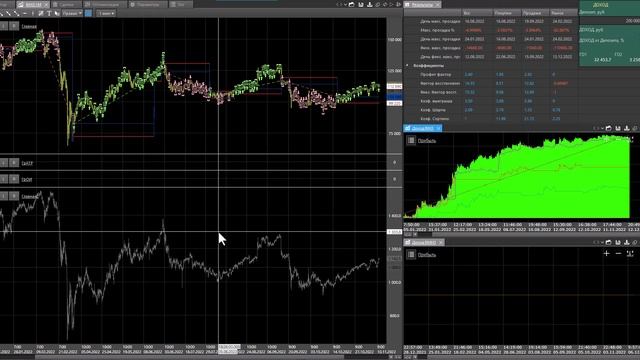This screenshot has height=360, width=640.
Task: Open the Прямая line-type dropdown
Action: [72, 13]
